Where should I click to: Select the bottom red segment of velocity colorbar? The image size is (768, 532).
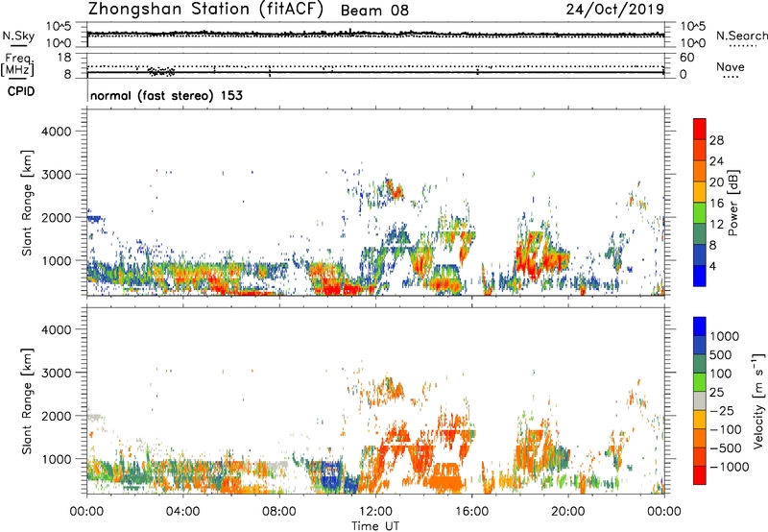(x=700, y=475)
